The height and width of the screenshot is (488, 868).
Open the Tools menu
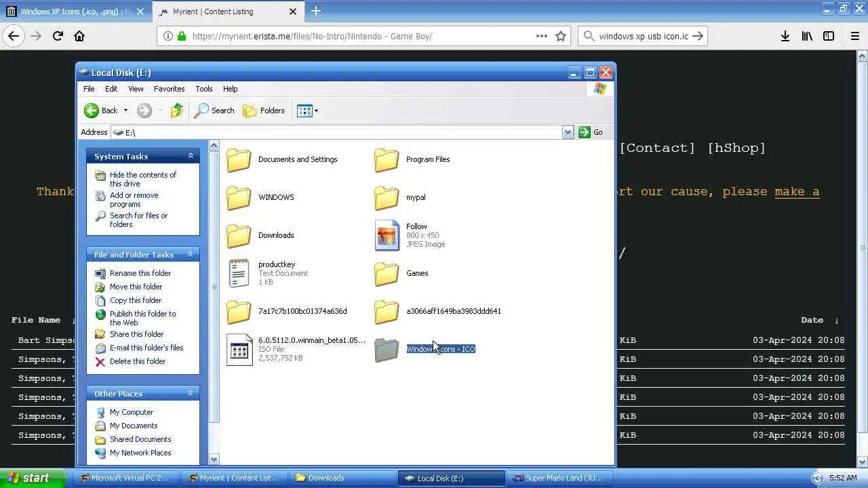(203, 89)
